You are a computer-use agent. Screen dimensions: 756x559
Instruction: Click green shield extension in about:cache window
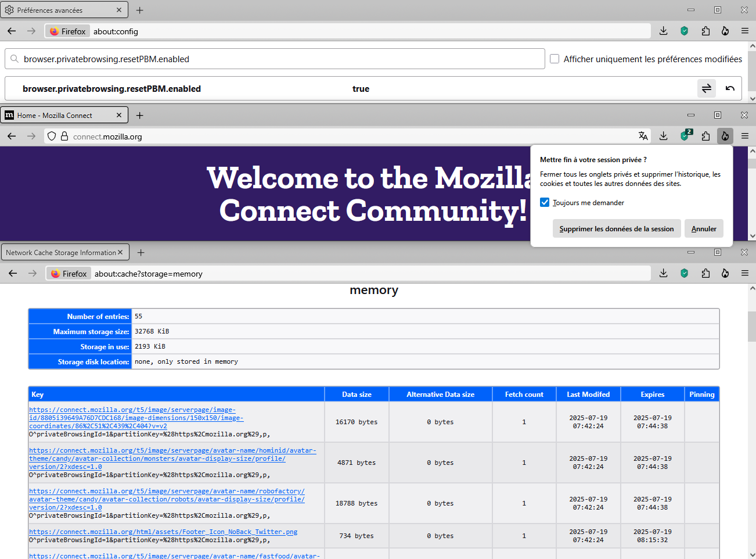685,273
